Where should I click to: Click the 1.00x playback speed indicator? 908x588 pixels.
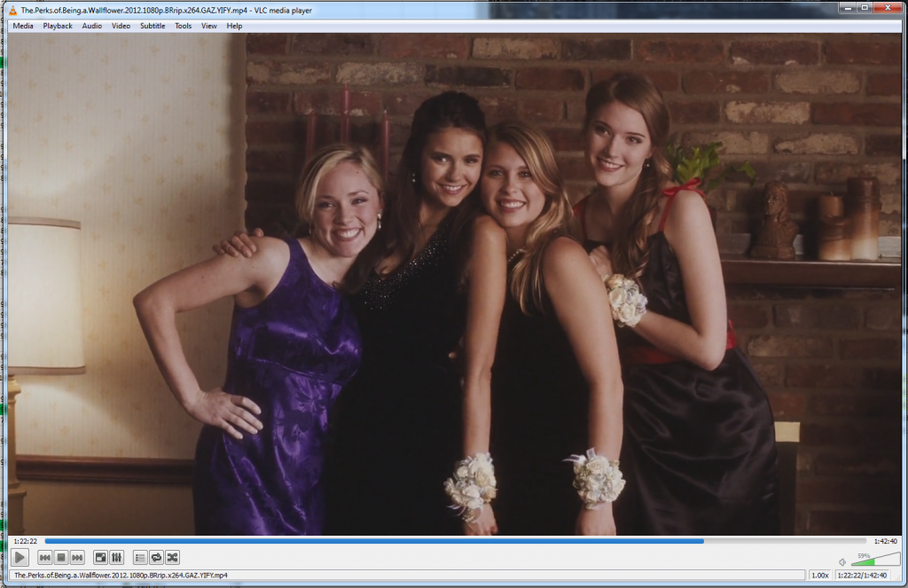pyautogui.click(x=819, y=576)
